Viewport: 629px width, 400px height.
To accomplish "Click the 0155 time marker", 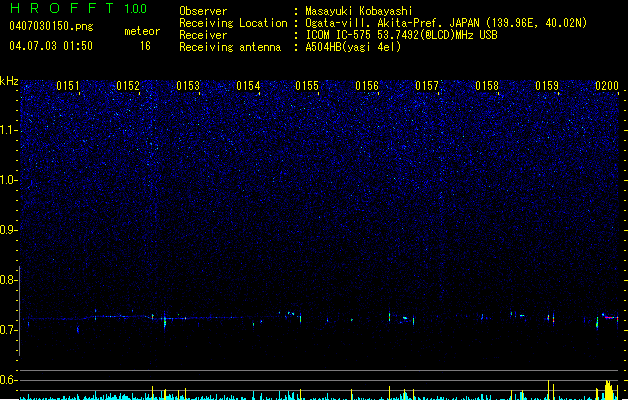I will click(x=307, y=86).
